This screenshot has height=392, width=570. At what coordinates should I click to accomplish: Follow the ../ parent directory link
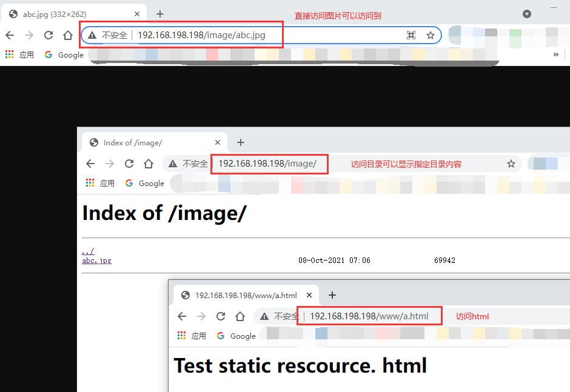point(88,251)
